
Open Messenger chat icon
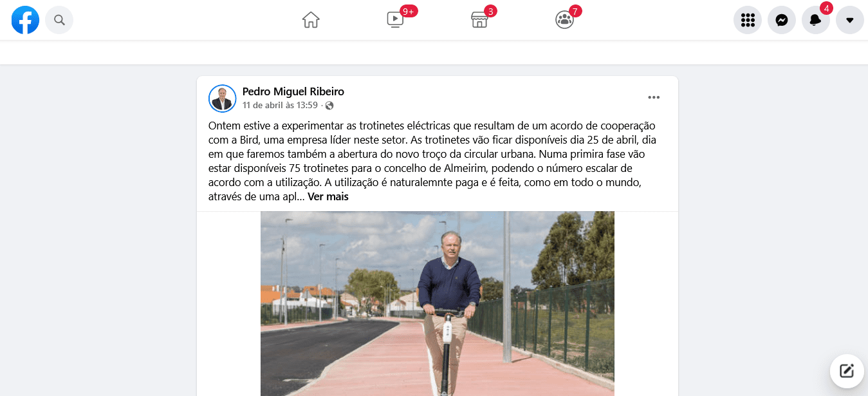(x=782, y=20)
